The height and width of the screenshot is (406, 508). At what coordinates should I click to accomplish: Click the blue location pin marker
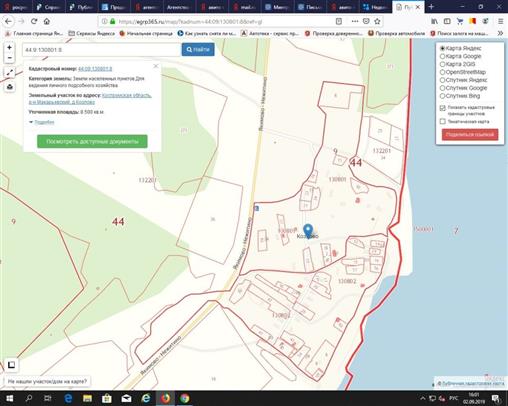pos(308,231)
